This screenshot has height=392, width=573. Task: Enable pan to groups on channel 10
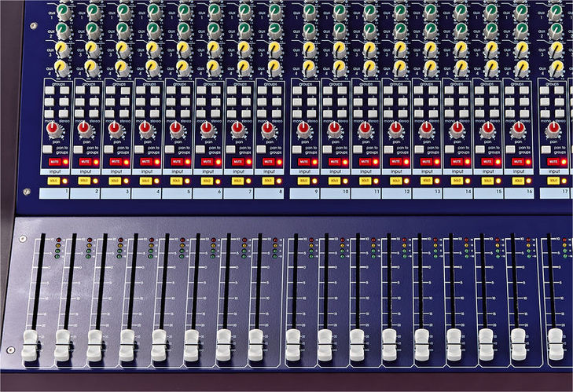pyautogui.click(x=328, y=149)
